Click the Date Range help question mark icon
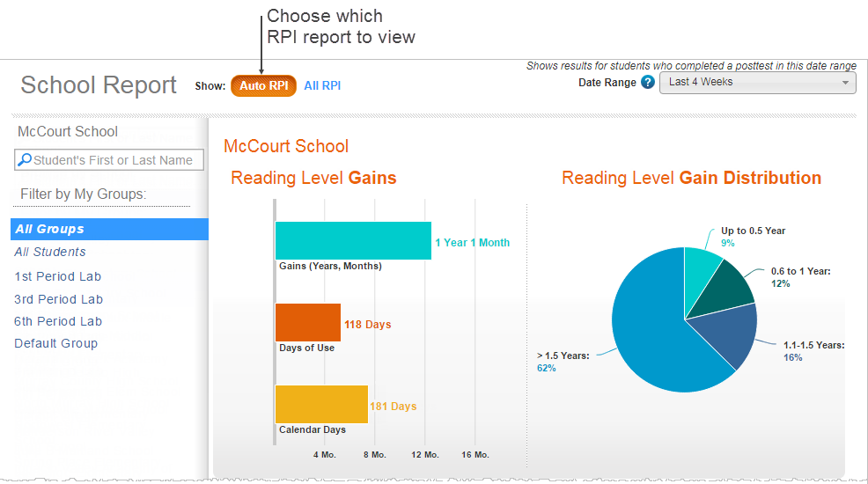868x484 pixels. point(648,83)
